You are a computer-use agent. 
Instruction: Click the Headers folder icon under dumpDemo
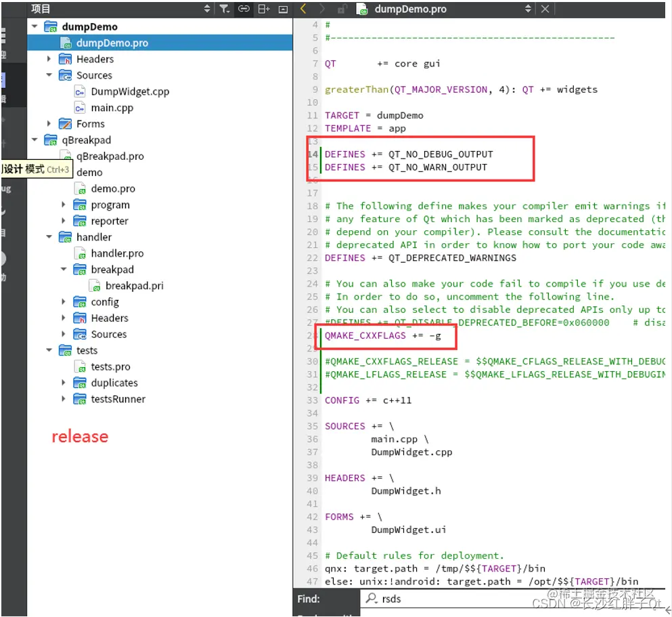(x=65, y=59)
